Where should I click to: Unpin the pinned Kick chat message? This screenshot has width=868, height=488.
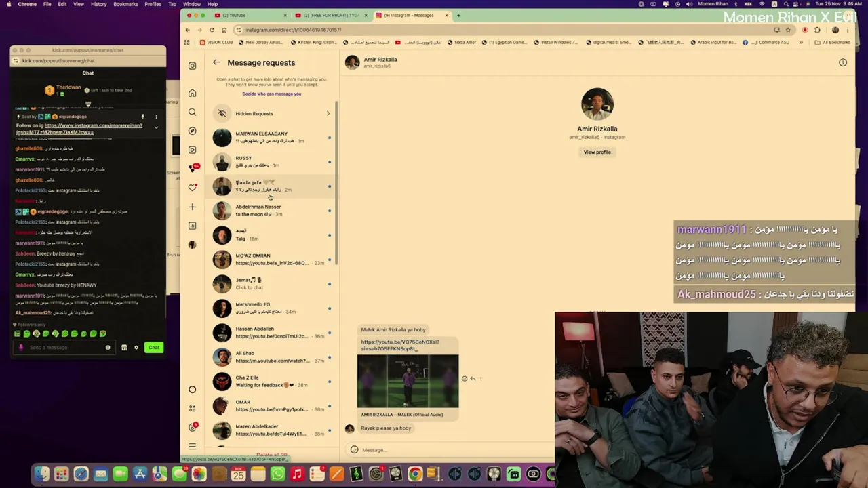(x=142, y=117)
